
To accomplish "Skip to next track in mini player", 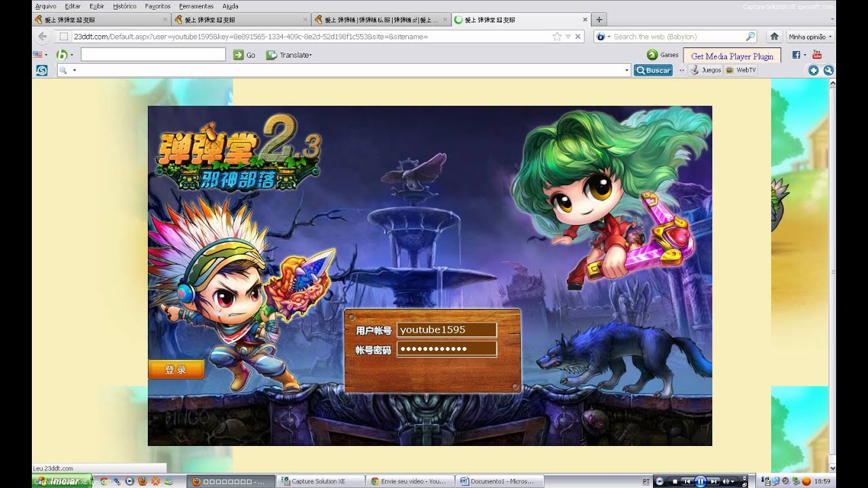I will coord(714,481).
